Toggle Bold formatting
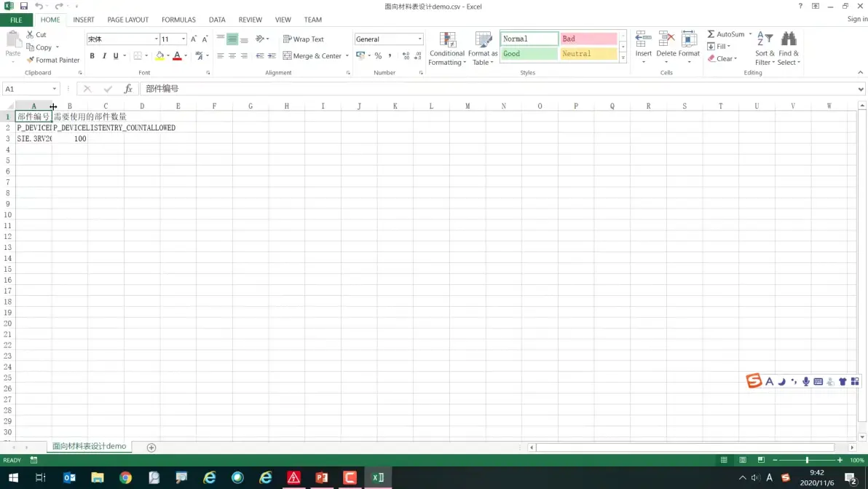This screenshot has height=489, width=868. pos(92,56)
